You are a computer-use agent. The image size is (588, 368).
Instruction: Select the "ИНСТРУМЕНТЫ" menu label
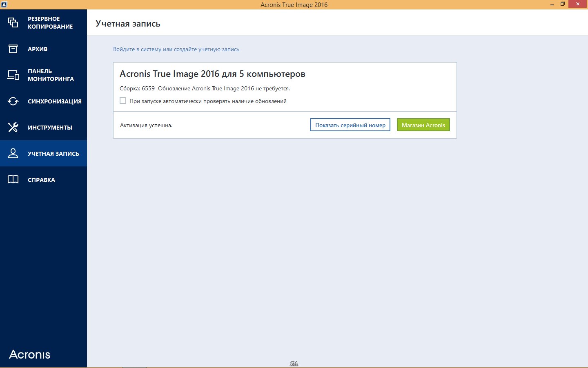(x=50, y=128)
